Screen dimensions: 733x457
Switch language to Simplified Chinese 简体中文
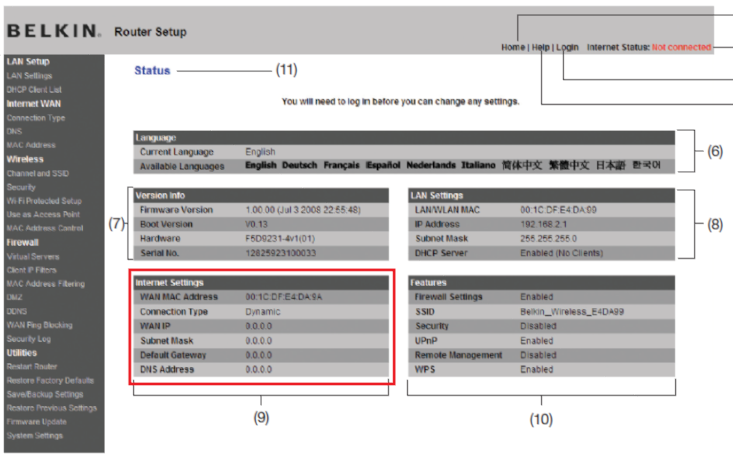(522, 165)
